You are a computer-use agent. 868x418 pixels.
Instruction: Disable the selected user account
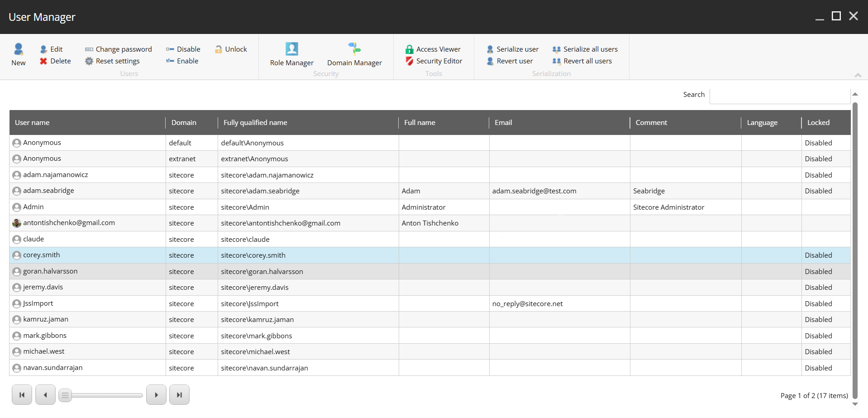(183, 49)
